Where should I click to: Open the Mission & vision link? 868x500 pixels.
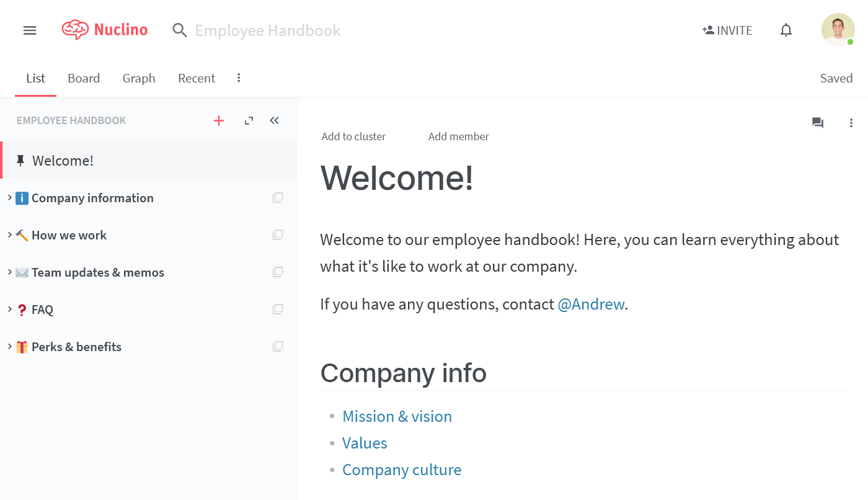[397, 416]
